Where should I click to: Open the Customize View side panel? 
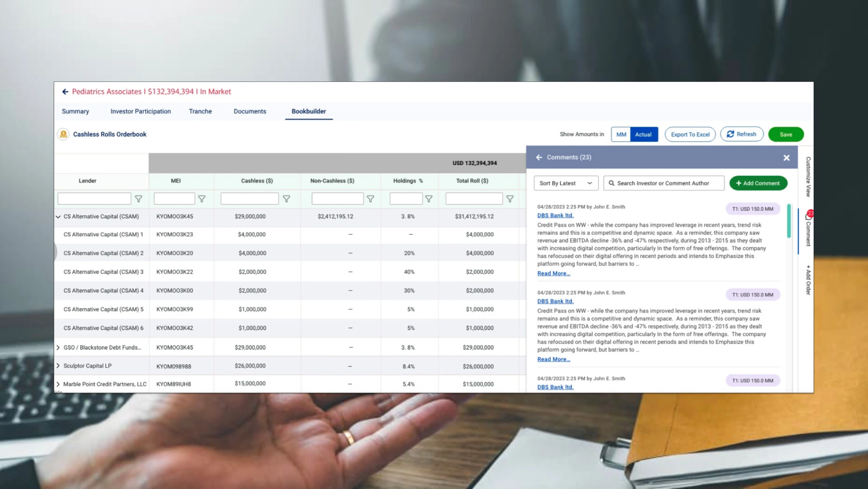808,177
